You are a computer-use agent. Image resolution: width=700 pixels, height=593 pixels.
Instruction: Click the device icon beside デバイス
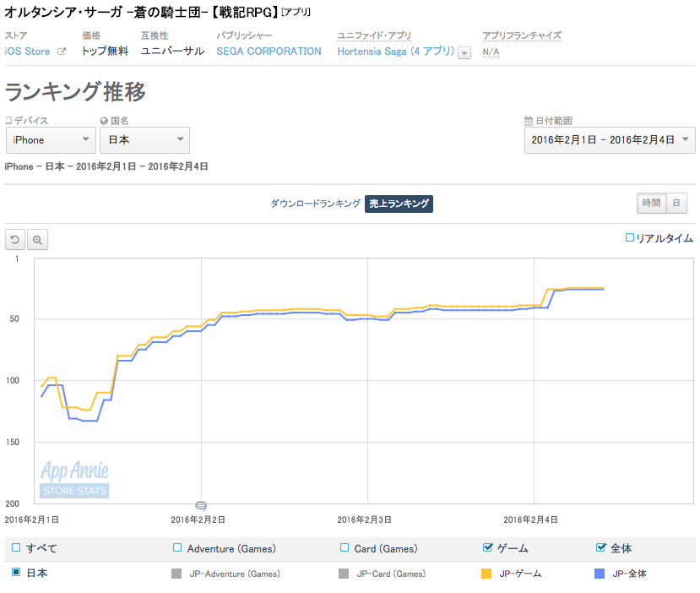coord(8,121)
